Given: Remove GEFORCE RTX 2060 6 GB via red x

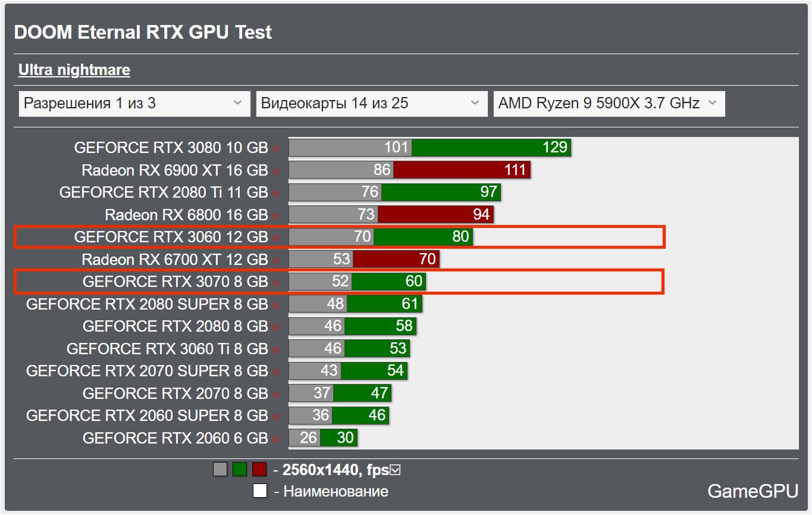Looking at the screenshot, I should [277, 439].
